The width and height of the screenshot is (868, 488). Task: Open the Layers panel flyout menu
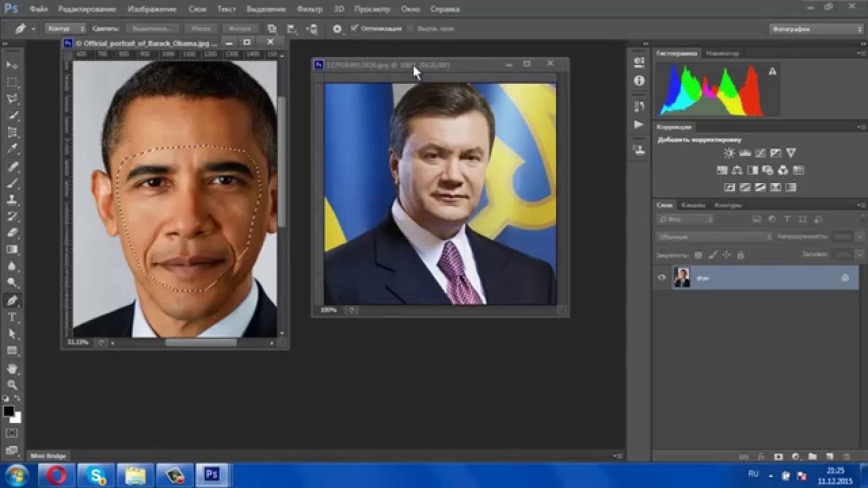point(861,205)
